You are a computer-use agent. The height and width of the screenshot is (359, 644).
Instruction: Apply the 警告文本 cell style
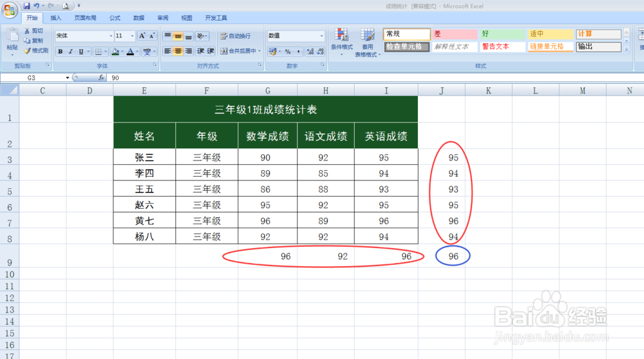click(502, 46)
